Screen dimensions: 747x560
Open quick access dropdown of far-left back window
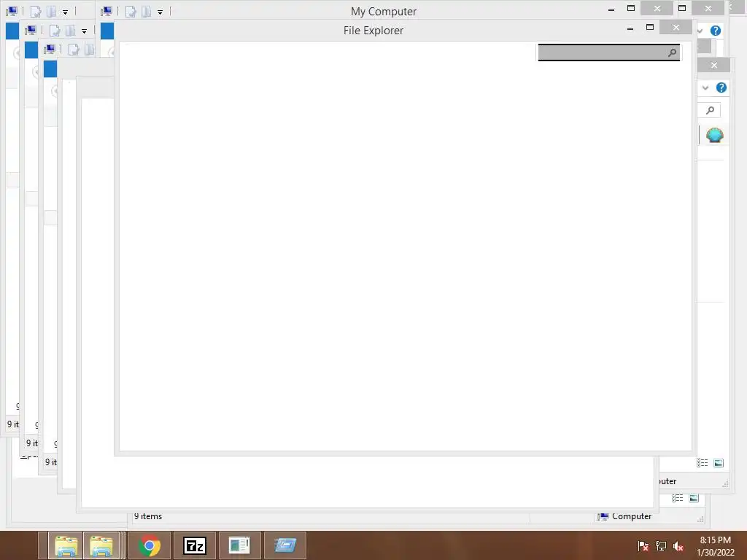pyautogui.click(x=65, y=12)
